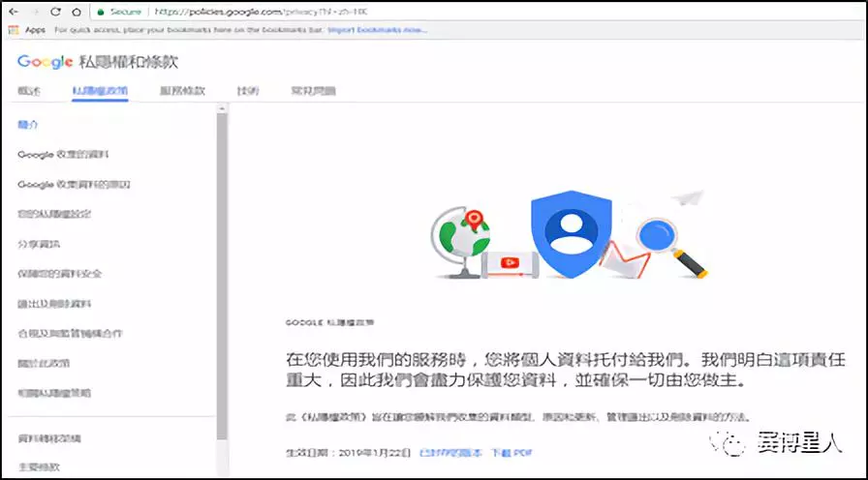Click the Apps grid icon in bookmarks bar
The width and height of the screenshot is (868, 480).
[14, 30]
